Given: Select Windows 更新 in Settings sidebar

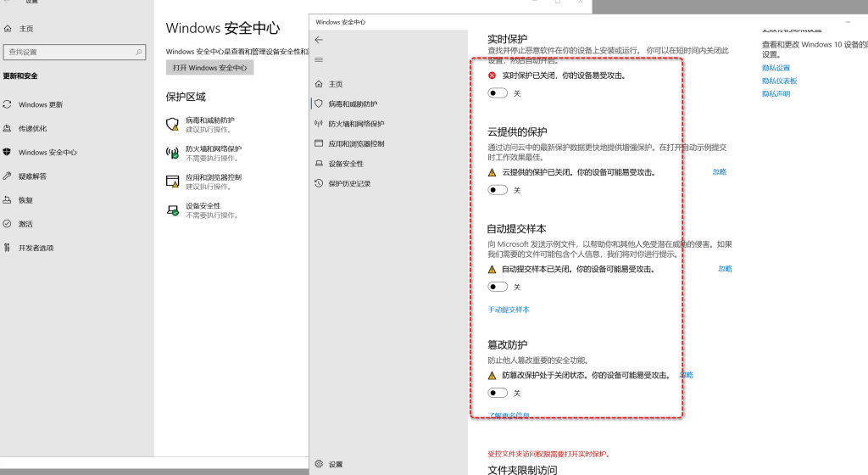Looking at the screenshot, I should (x=41, y=104).
